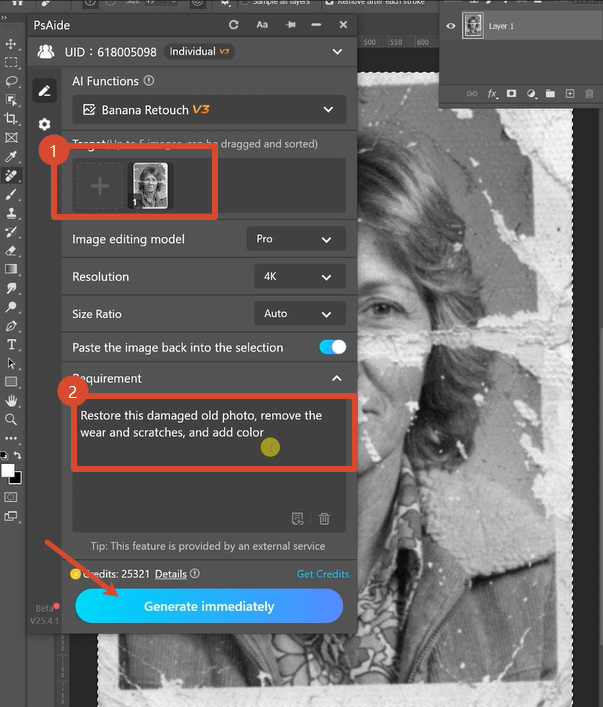
Task: Select the Pen tool
Action: [11, 326]
